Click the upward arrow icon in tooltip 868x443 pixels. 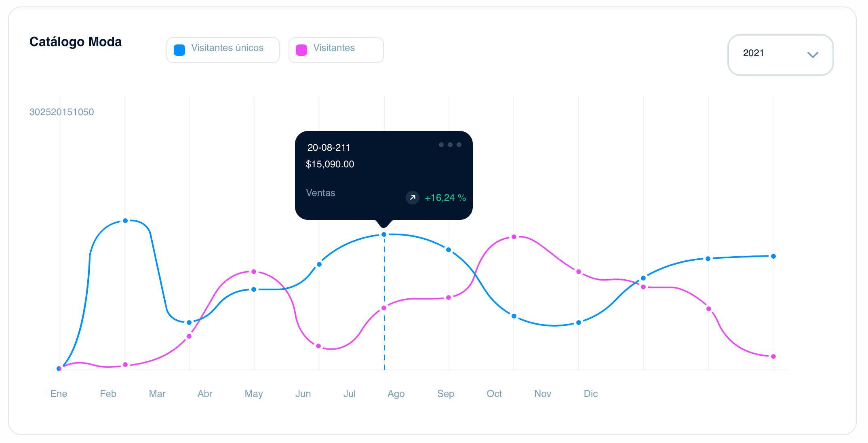pyautogui.click(x=411, y=198)
